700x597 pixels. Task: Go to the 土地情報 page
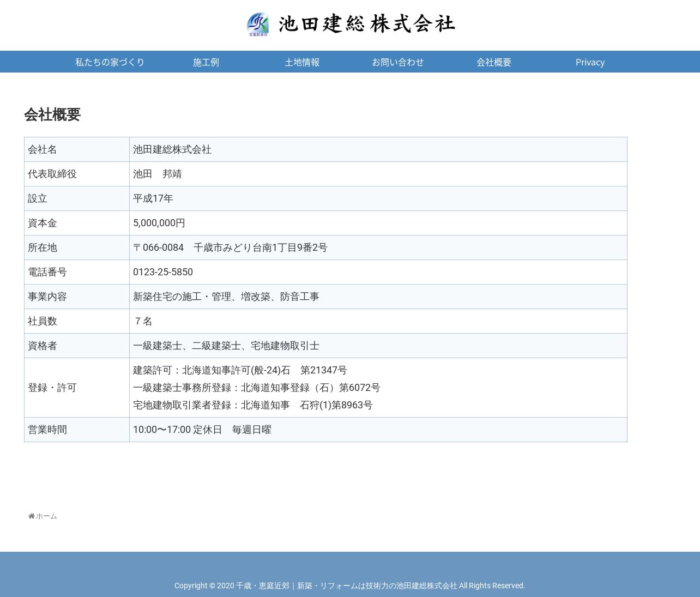point(302,62)
